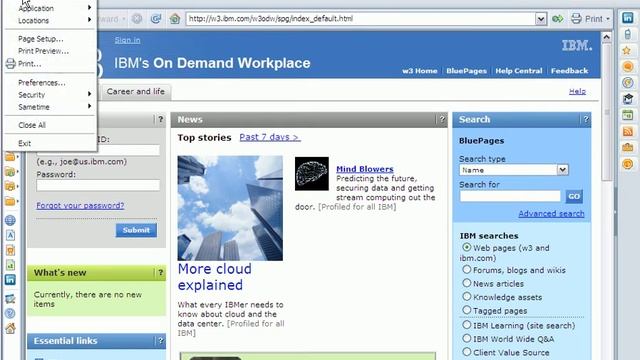Select IBM World Wide Q&A radio
This screenshot has height=360, width=640.
tap(467, 338)
